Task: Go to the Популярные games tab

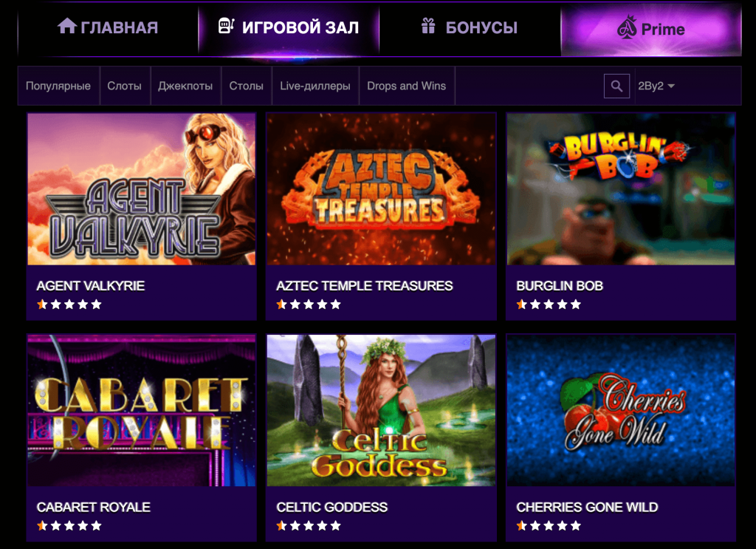Action: [x=58, y=86]
